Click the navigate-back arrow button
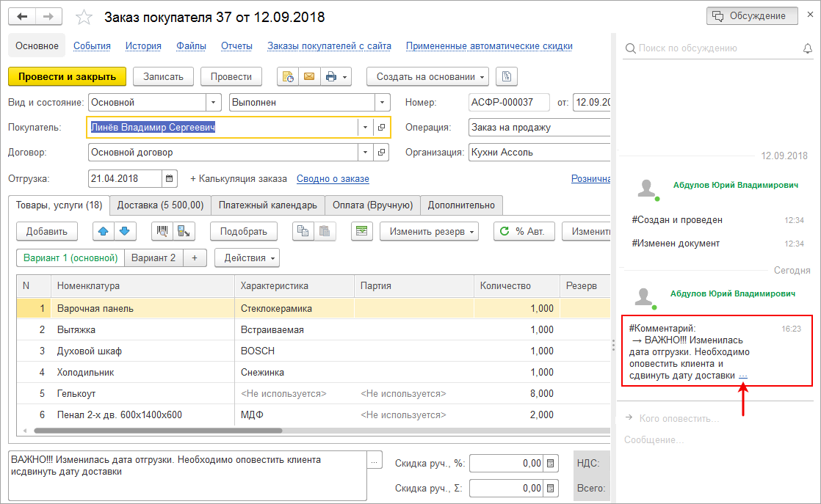Image resolution: width=821 pixels, height=504 pixels. 23,16
